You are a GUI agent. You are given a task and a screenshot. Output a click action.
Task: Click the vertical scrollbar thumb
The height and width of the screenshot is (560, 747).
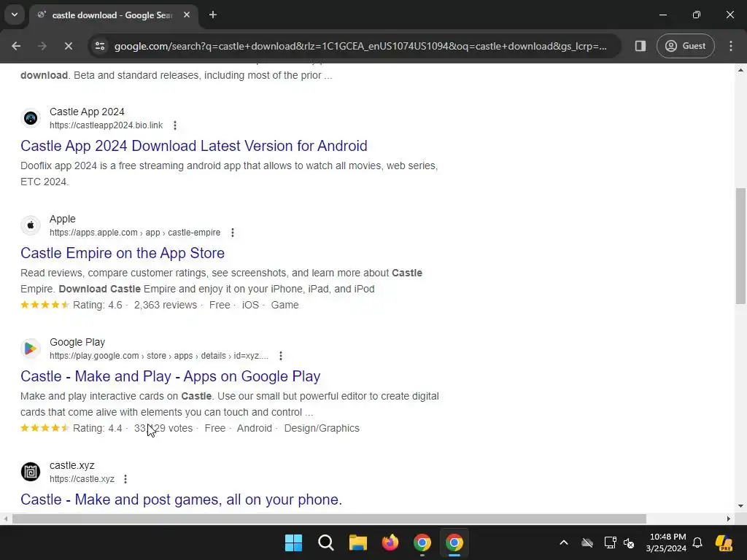click(x=740, y=246)
